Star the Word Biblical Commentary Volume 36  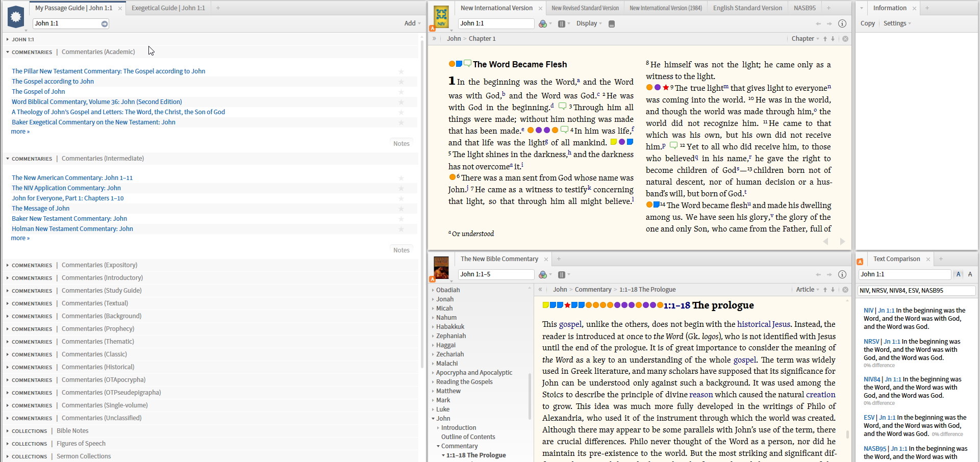401,102
